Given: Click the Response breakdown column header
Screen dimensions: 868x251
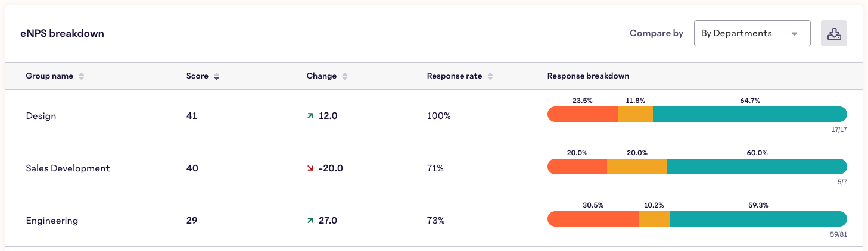Looking at the screenshot, I should click(x=588, y=76).
